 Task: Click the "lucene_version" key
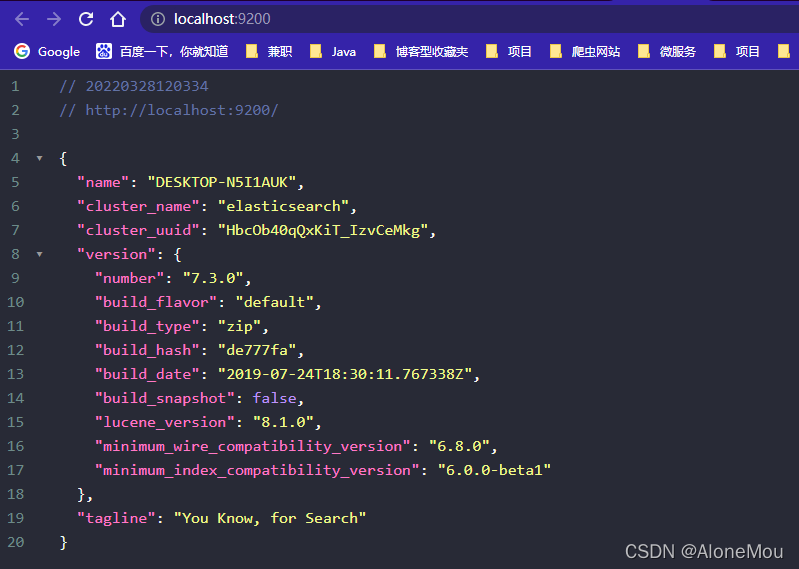[x=165, y=422]
